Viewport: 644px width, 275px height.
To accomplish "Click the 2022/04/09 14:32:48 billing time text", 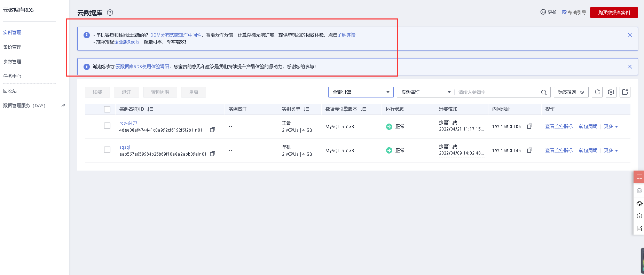I will point(461,153).
